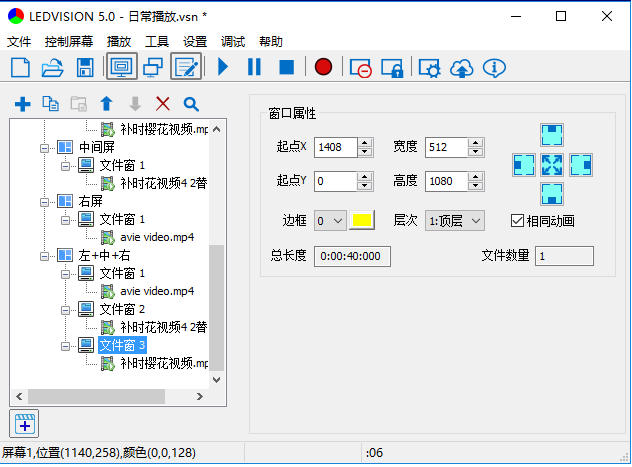Maximize window using center fullscreen arrows icon
Screen dimensions: 632x467
tap(553, 164)
